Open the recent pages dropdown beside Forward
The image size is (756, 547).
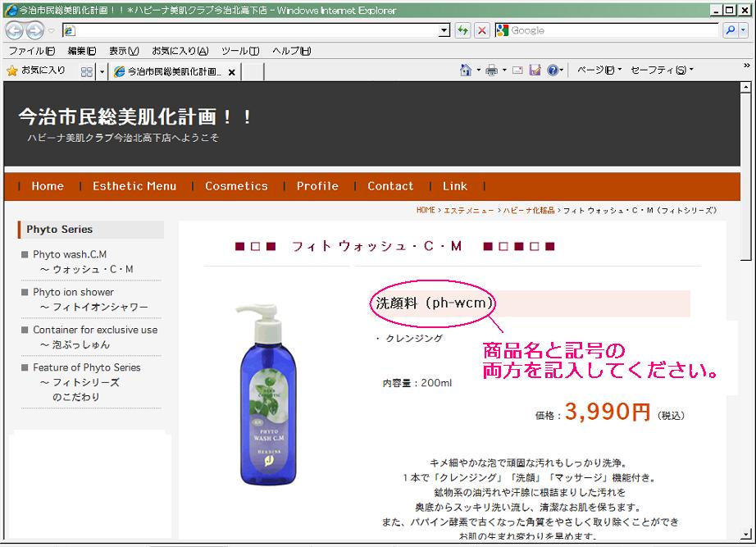tap(51, 31)
